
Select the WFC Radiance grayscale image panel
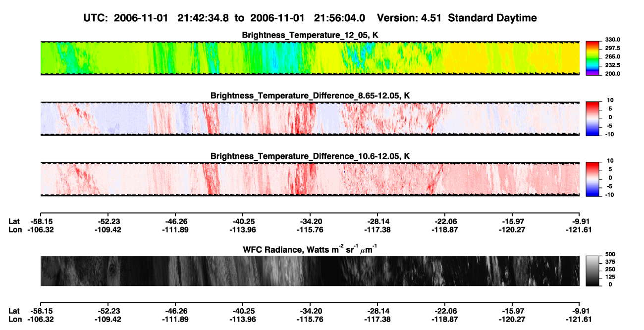click(x=310, y=271)
